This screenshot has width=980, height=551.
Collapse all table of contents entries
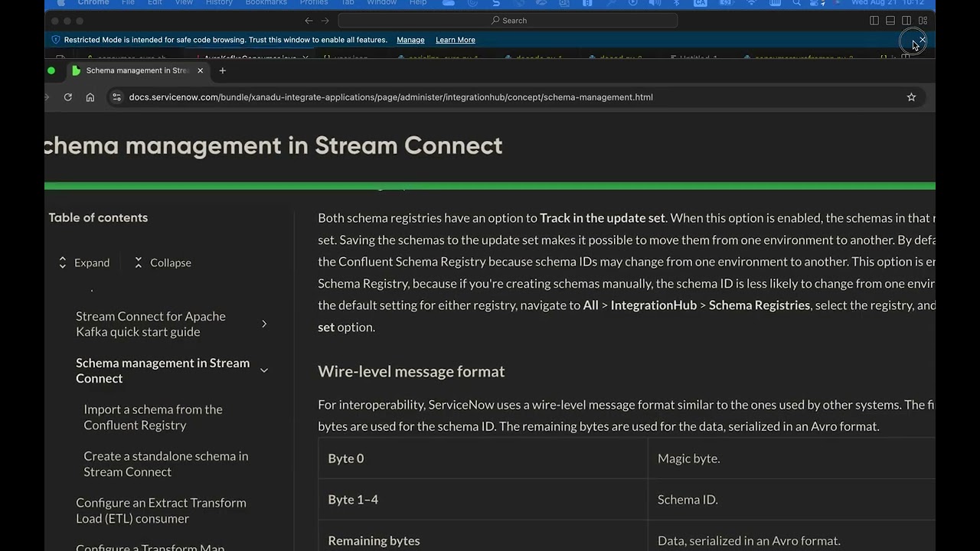(162, 262)
